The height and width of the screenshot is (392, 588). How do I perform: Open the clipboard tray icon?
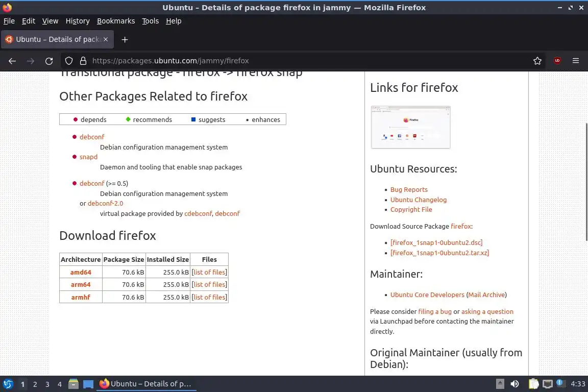coord(533,384)
